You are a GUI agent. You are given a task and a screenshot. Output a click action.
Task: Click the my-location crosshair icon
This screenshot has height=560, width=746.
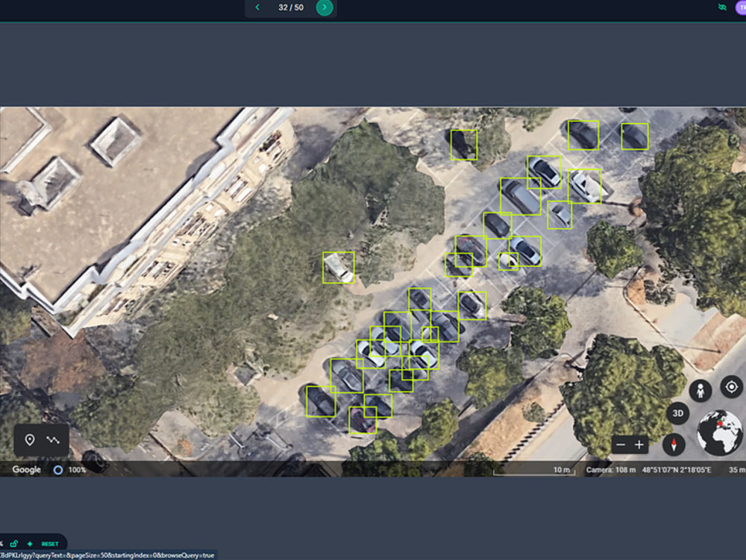click(x=731, y=387)
